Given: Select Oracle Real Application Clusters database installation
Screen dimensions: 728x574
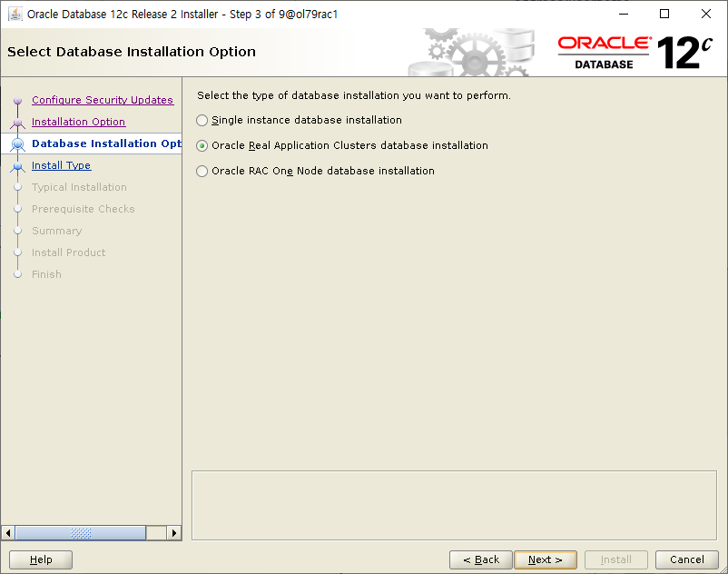Looking at the screenshot, I should pos(342,146).
